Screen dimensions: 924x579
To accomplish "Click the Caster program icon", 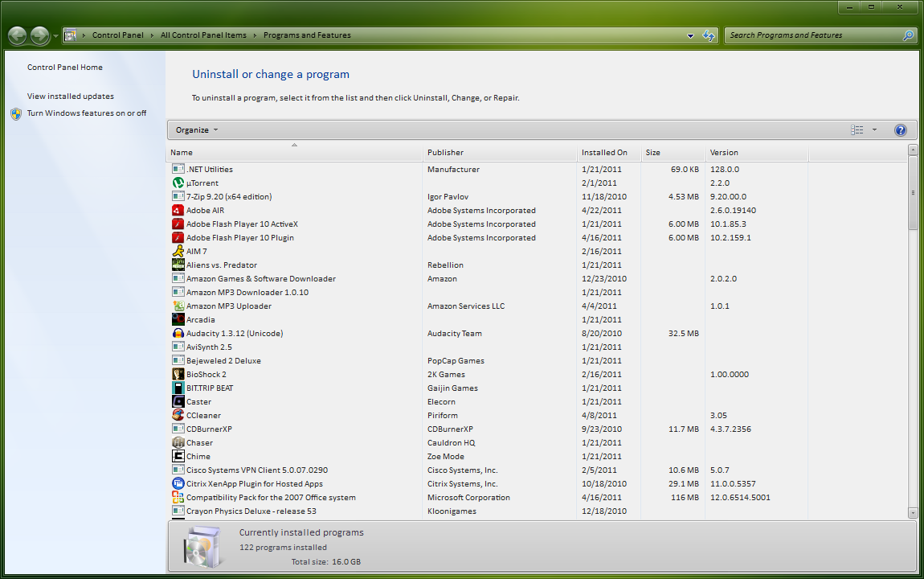I will [178, 401].
